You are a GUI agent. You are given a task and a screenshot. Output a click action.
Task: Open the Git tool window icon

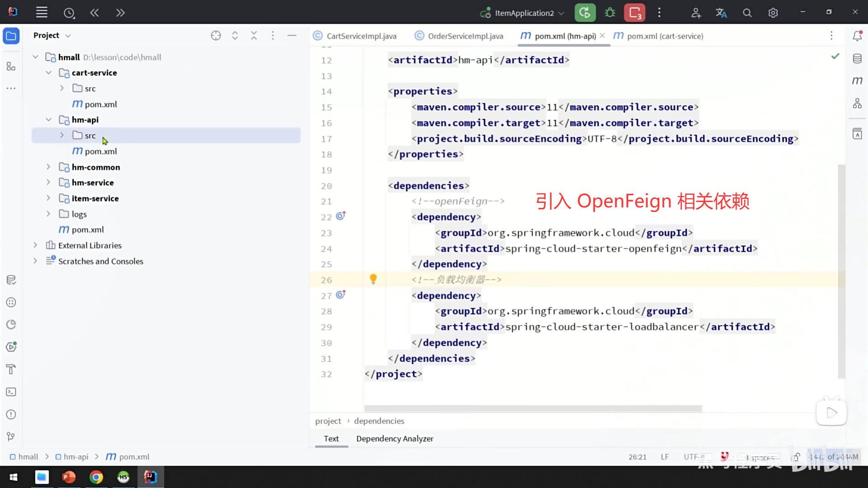(11, 436)
